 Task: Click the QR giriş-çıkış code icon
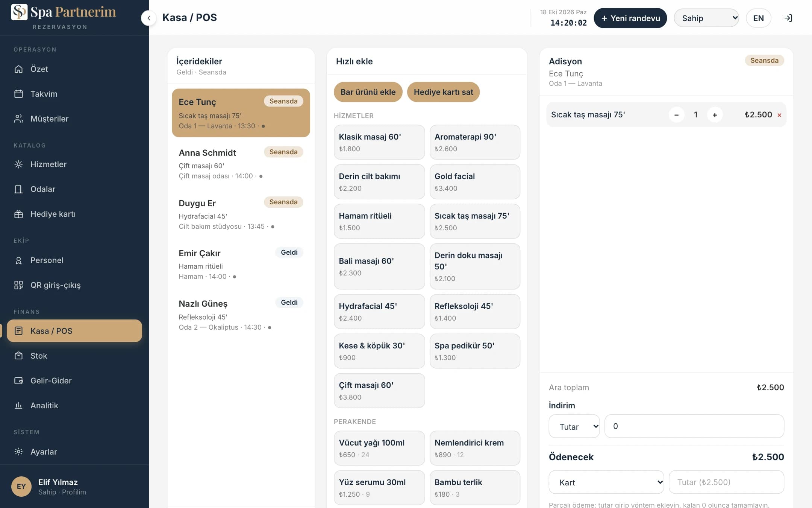point(18,285)
